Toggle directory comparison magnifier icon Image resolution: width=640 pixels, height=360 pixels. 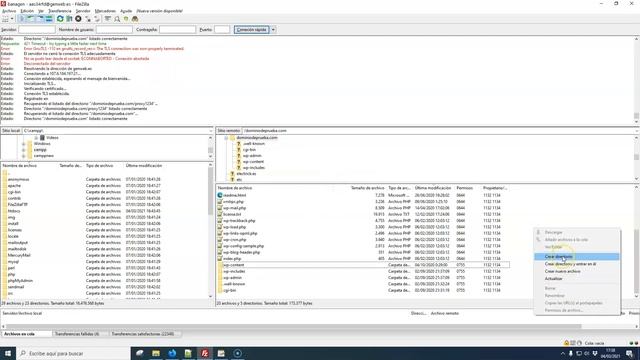point(117,19)
